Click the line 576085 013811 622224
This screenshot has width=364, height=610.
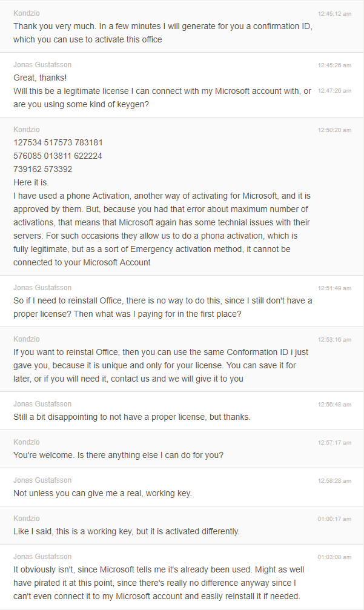click(x=58, y=156)
